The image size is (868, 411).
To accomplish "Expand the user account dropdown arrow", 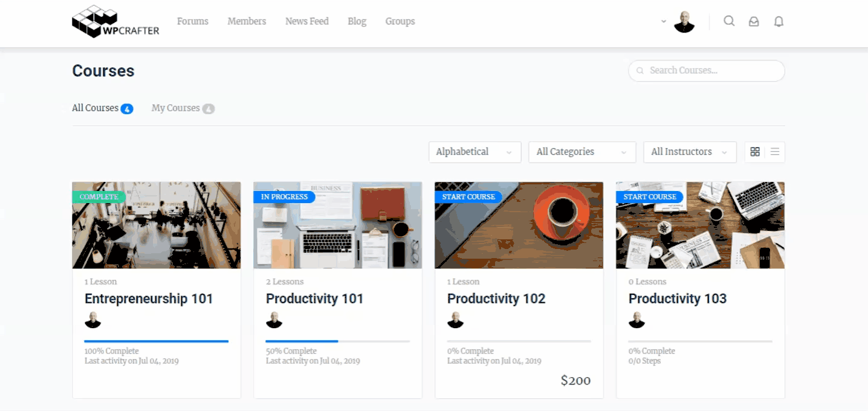I will pyautogui.click(x=664, y=21).
